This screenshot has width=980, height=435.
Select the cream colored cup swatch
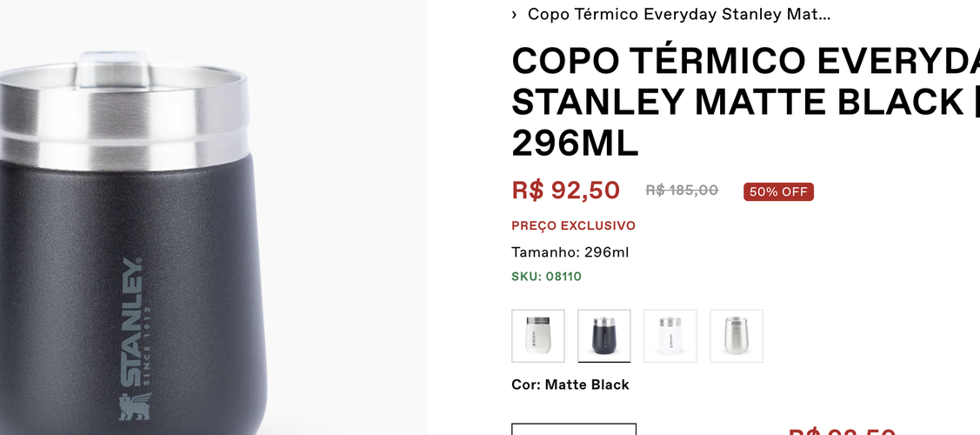click(x=537, y=336)
